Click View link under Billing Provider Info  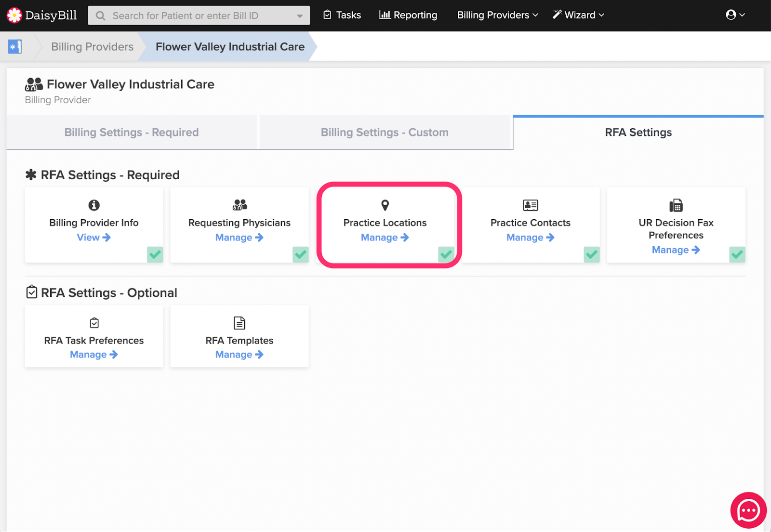pos(94,238)
